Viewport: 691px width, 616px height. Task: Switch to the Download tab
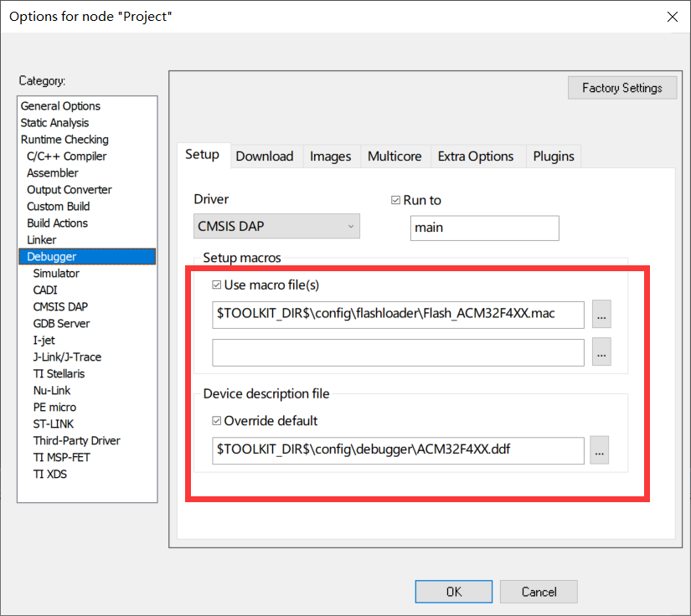(265, 157)
